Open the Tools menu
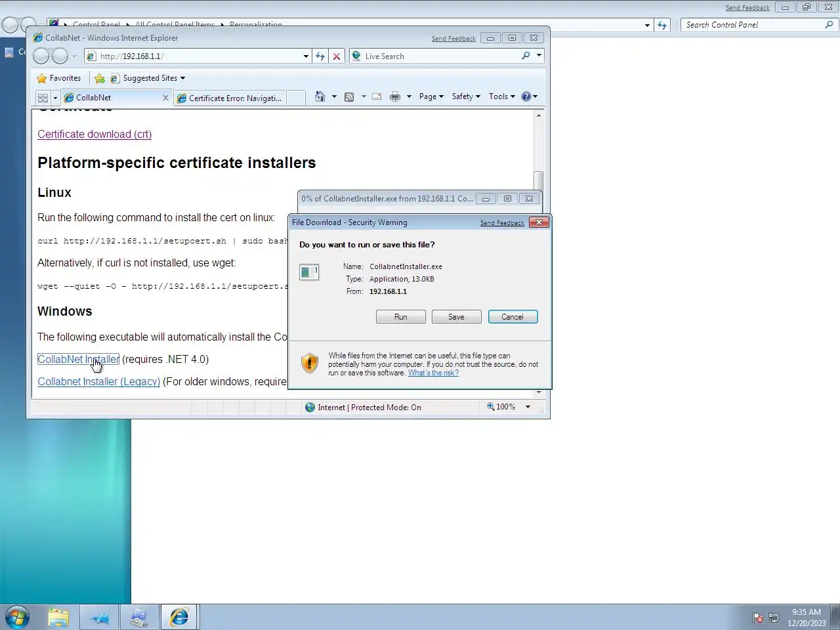 click(502, 96)
